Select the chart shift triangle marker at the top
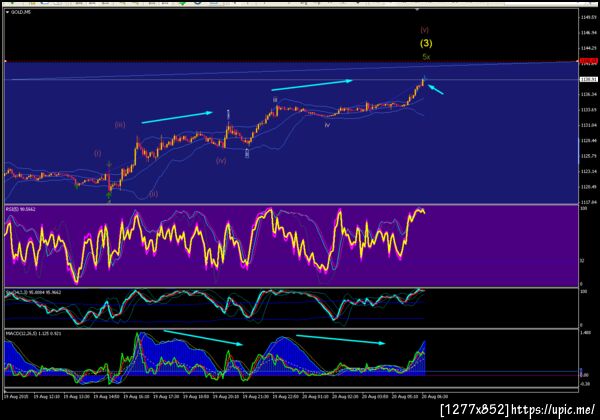This screenshot has height=420, width=600. pyautogui.click(x=417, y=9)
